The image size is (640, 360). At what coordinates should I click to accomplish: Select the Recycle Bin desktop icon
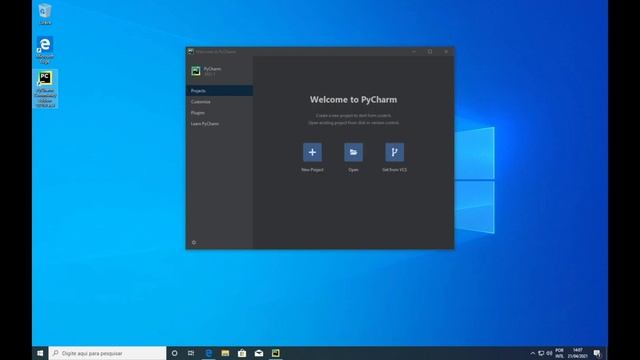pos(45,14)
